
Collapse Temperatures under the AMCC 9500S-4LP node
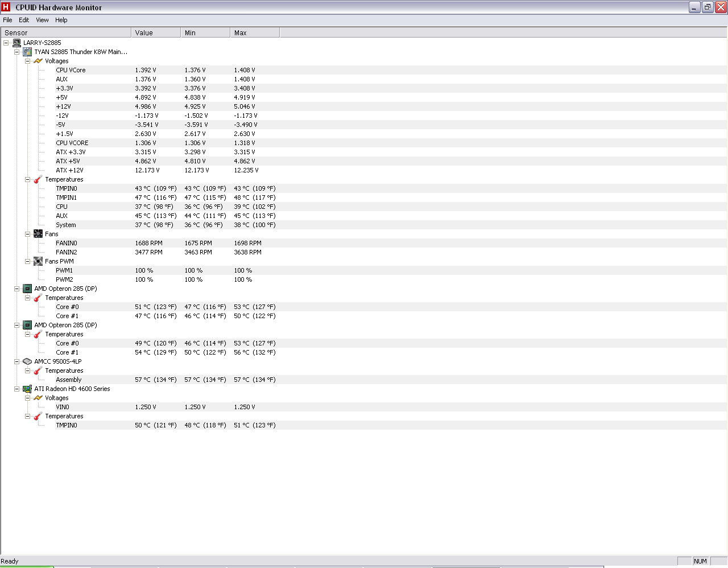[x=28, y=371]
